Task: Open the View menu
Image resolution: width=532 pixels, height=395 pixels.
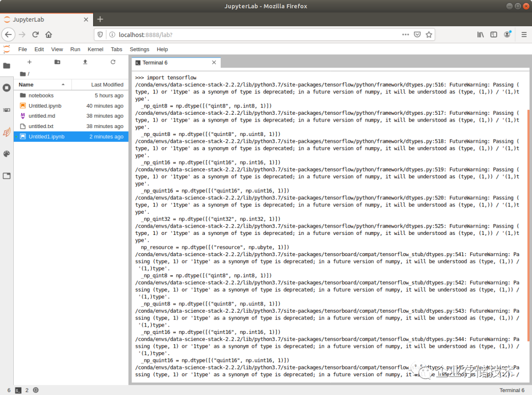Action: tap(57, 49)
